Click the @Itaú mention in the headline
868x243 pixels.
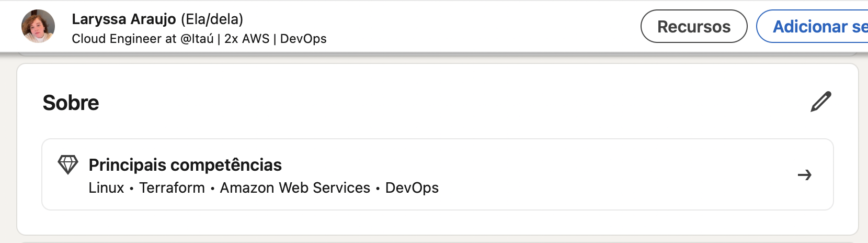pyautogui.click(x=197, y=39)
